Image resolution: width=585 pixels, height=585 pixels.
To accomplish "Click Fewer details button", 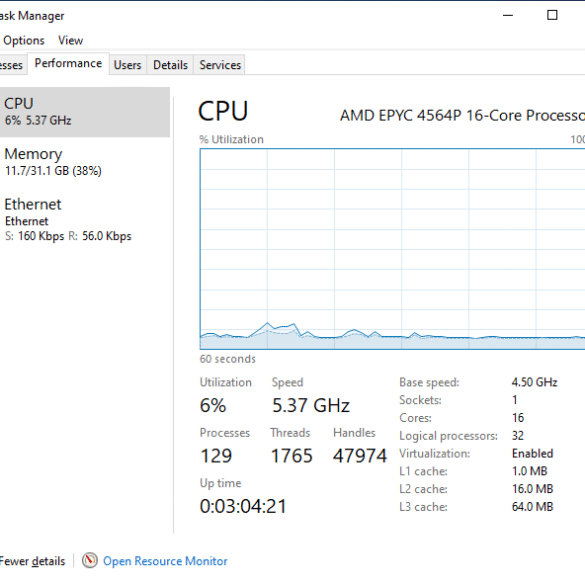I will (32, 561).
